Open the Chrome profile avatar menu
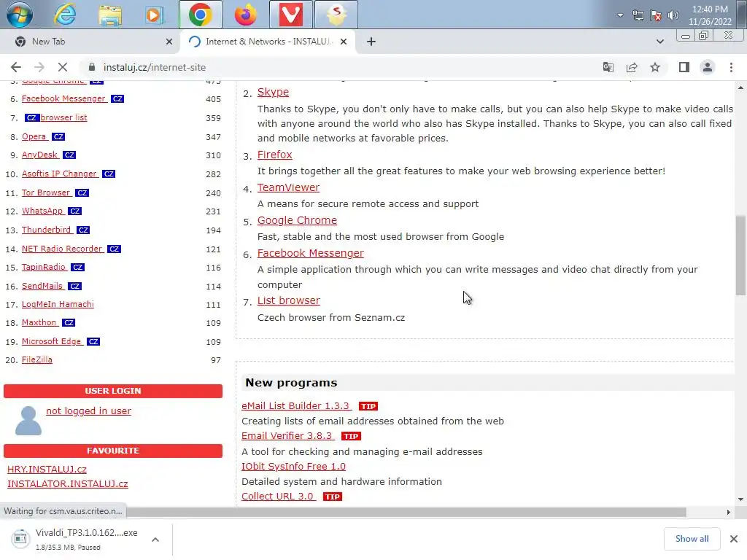This screenshot has width=747, height=560. coord(708,67)
